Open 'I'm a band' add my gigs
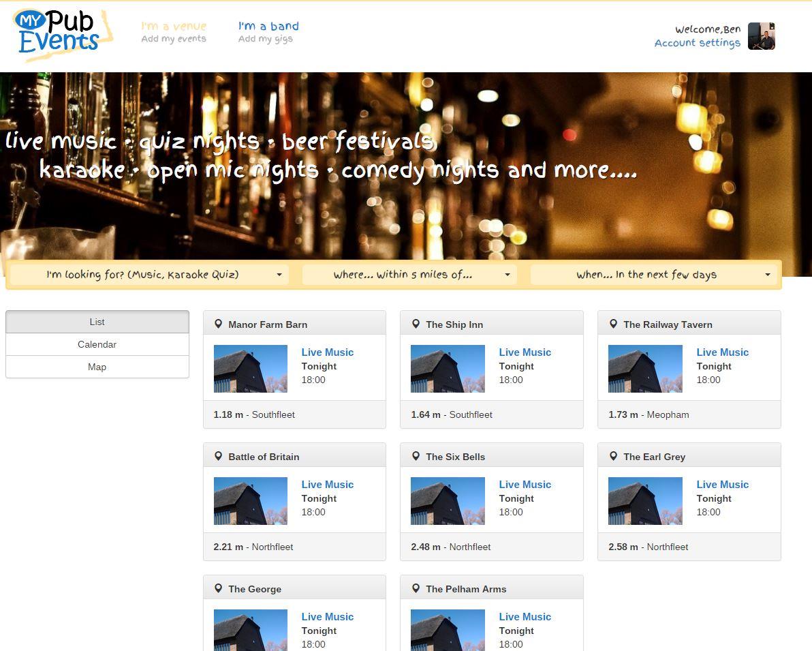Image resolution: width=812 pixels, height=651 pixels. (268, 32)
